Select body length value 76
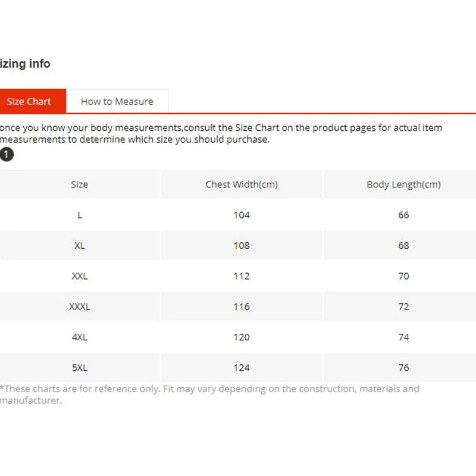This screenshot has width=476, height=476. point(403,368)
